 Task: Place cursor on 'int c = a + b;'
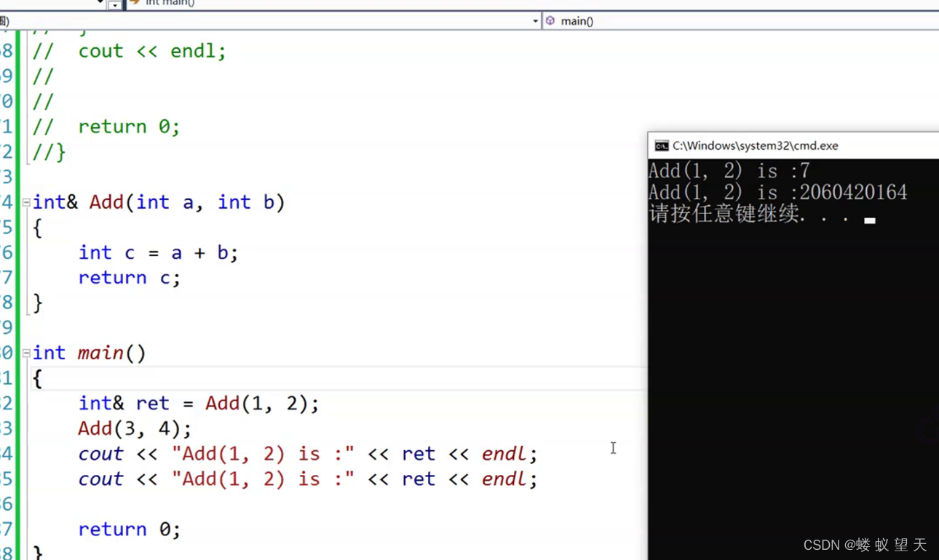(x=158, y=252)
